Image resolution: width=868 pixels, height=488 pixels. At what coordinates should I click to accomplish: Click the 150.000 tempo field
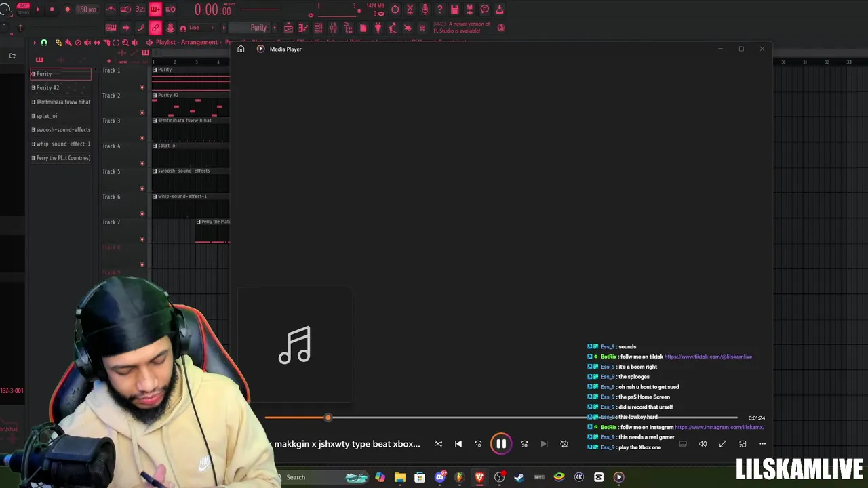click(86, 9)
